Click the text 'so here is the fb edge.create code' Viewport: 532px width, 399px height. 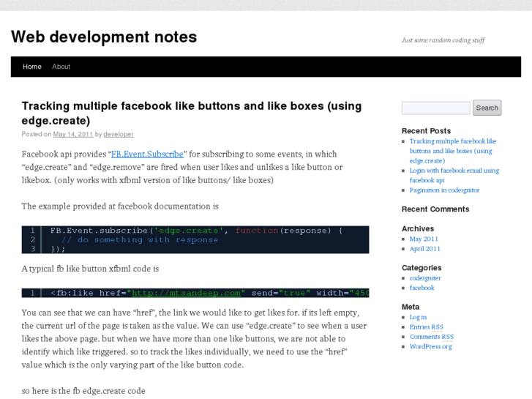[x=83, y=391]
